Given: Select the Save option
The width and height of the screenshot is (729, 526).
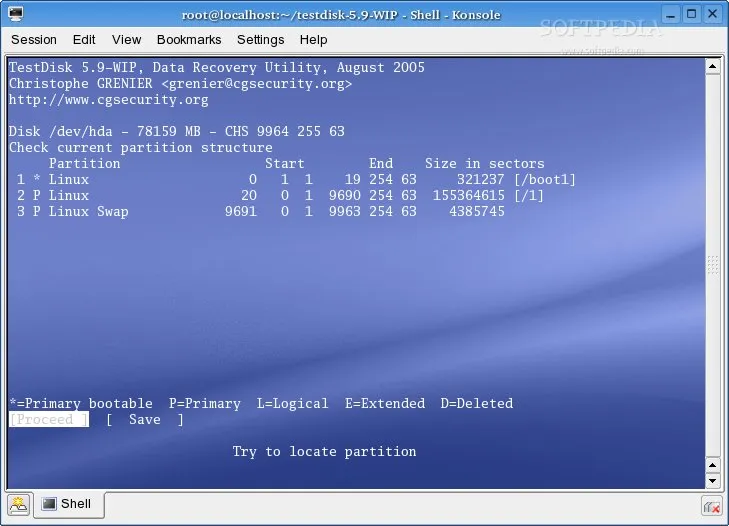Looking at the screenshot, I should click(144, 420).
